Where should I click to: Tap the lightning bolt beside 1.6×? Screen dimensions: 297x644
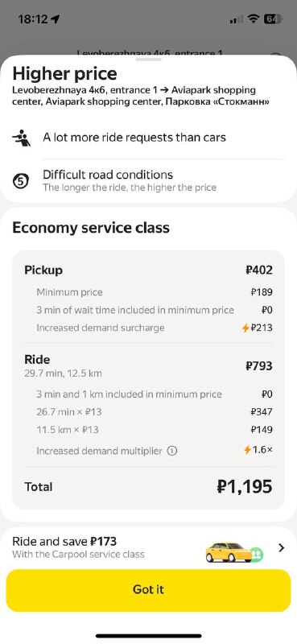pos(247,450)
